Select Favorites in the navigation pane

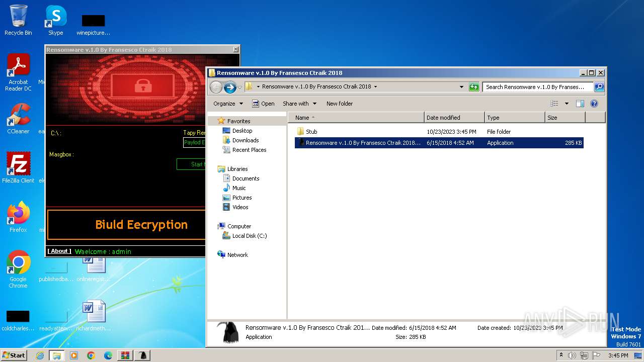[238, 121]
